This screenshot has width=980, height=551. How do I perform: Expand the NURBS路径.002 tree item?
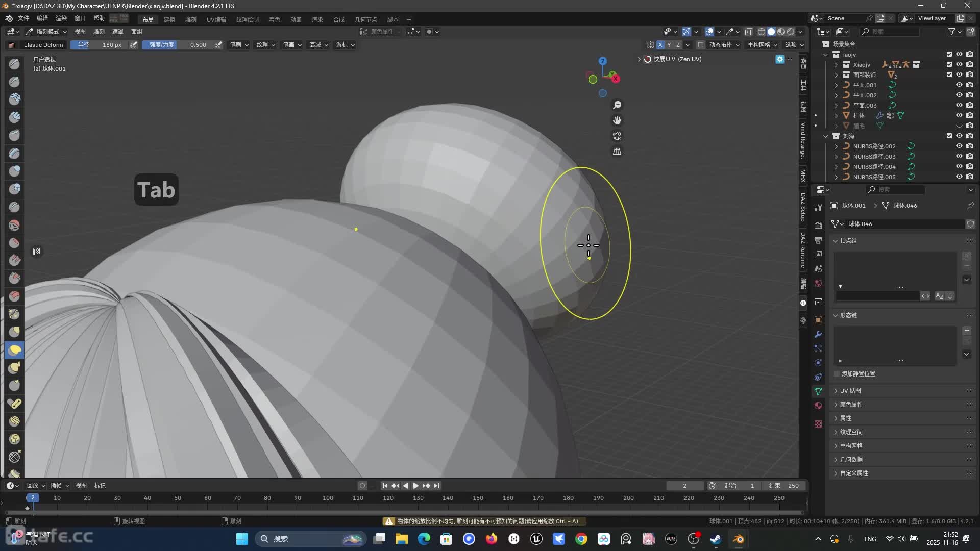click(x=836, y=146)
